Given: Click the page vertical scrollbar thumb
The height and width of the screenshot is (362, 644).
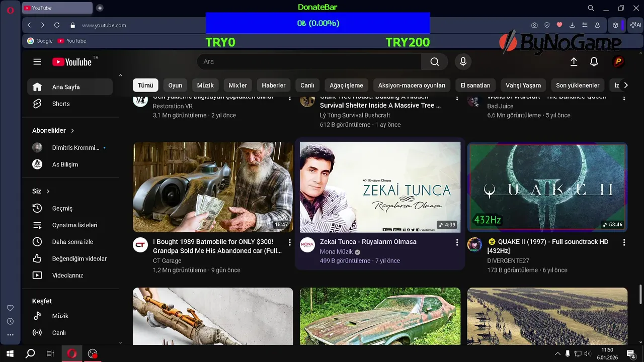Looking at the screenshot, I should [x=640, y=295].
